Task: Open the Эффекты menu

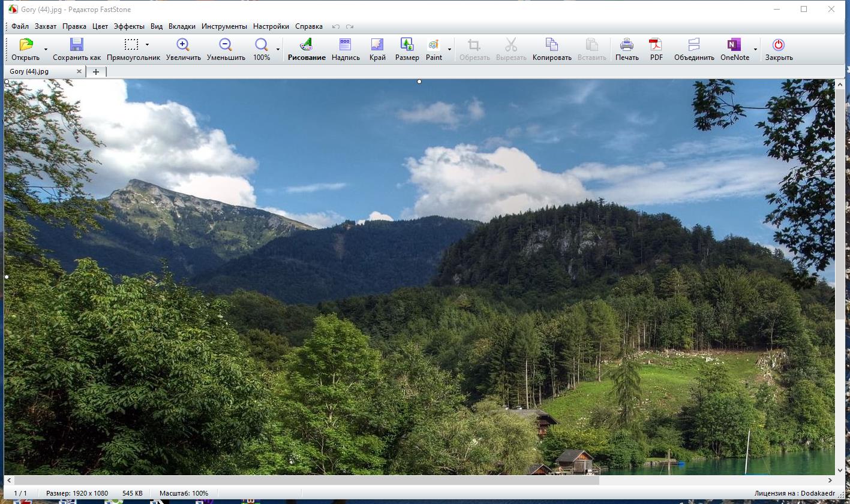Action: 129,26
